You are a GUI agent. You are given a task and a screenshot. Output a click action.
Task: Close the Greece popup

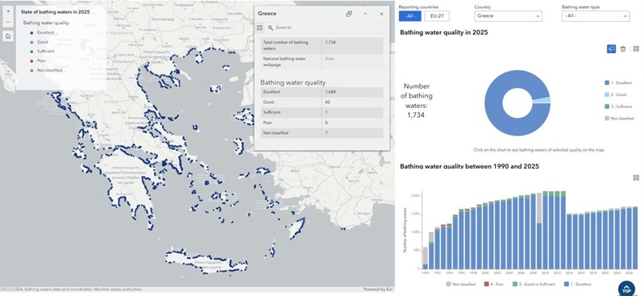tap(381, 14)
